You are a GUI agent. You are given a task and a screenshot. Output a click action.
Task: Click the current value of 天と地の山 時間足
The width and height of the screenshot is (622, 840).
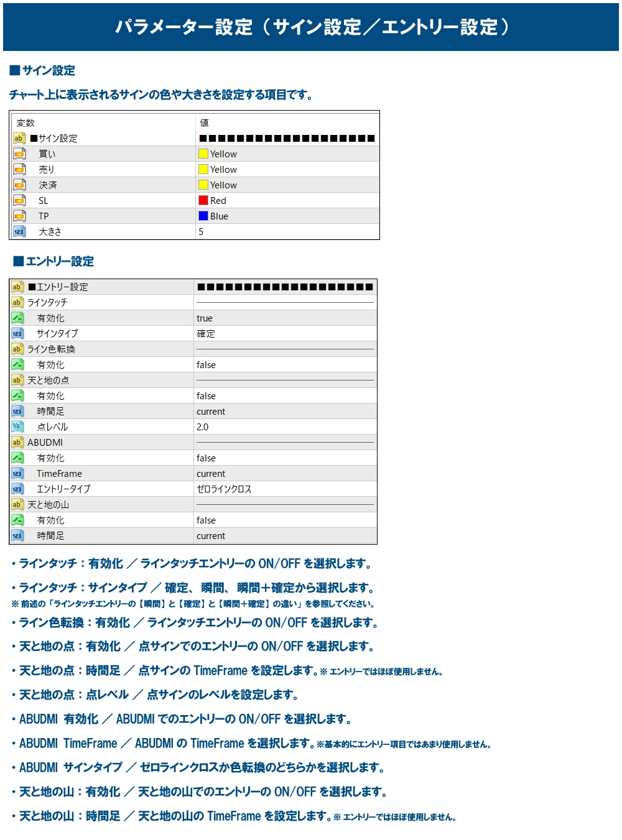pyautogui.click(x=211, y=536)
